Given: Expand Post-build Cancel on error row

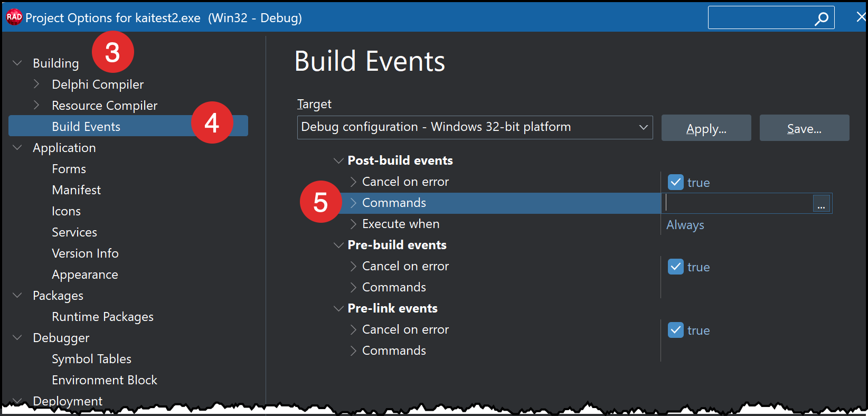Looking at the screenshot, I should tap(354, 182).
